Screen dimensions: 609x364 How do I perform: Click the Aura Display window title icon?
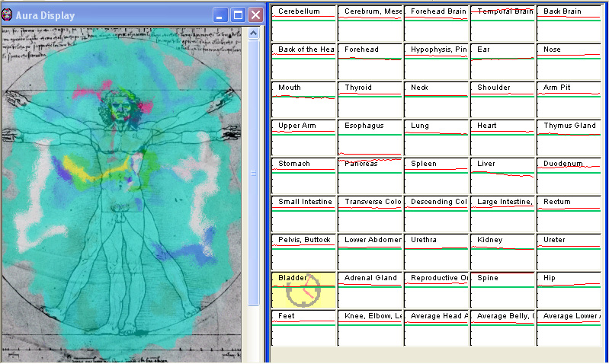pyautogui.click(x=7, y=15)
